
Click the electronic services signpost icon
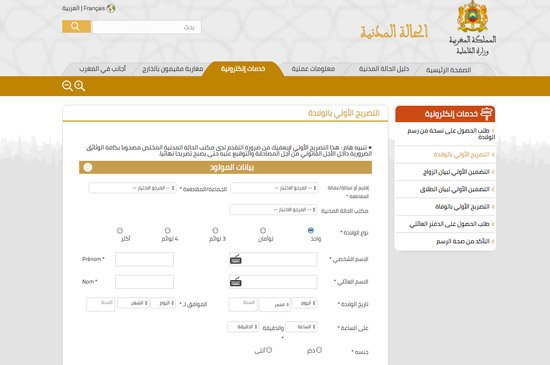[x=487, y=114]
